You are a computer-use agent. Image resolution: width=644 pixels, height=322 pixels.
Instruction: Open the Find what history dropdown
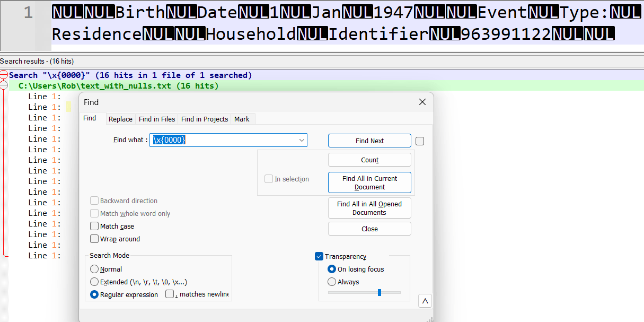click(x=302, y=140)
